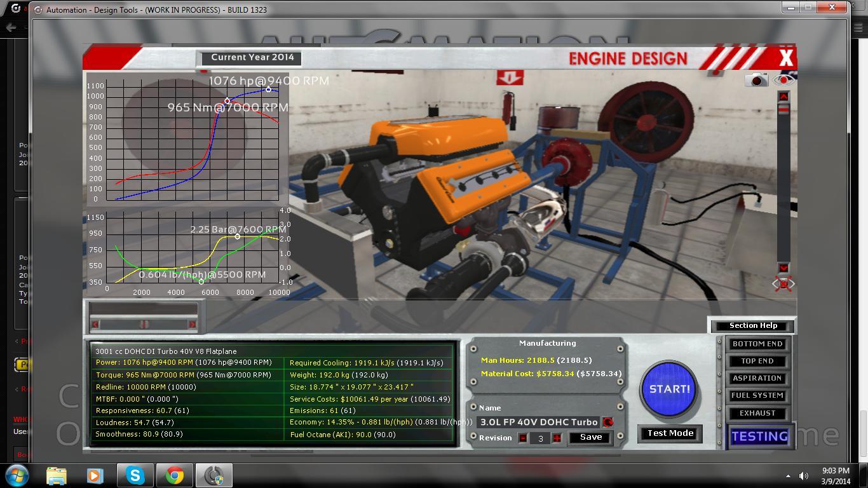The image size is (868, 488).
Task: Click the Power 1076 hp@9400 RPM stat
Action: (184, 363)
